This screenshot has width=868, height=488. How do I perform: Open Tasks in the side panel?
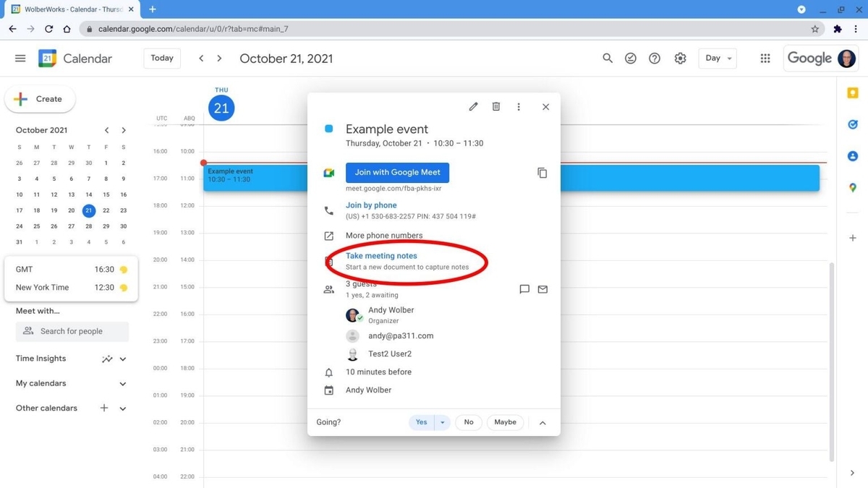852,124
